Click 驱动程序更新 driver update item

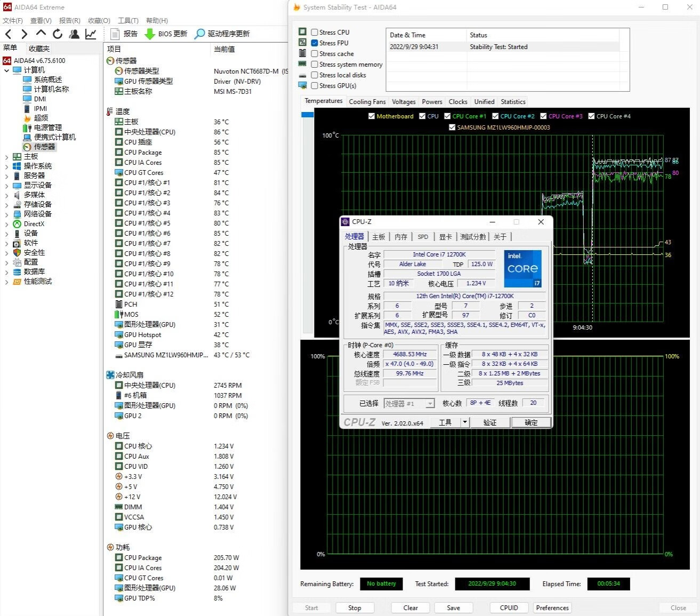(222, 34)
